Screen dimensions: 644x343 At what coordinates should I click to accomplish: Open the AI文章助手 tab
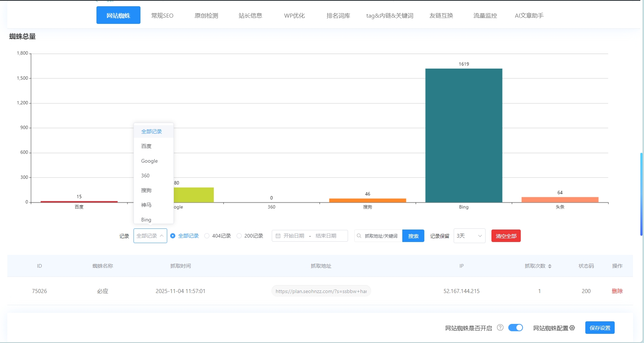pos(529,15)
